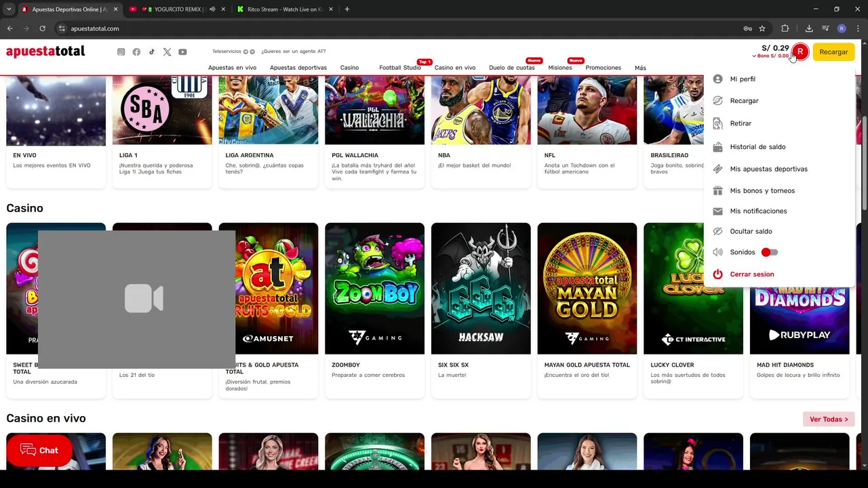Open Casino en vivo menu item
868x488 pixels.
tap(455, 68)
